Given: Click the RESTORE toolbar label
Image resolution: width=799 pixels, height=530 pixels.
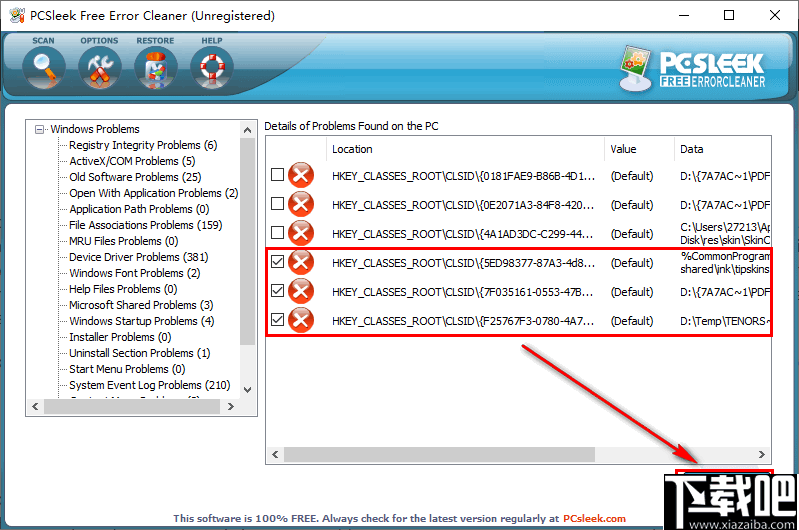Looking at the screenshot, I should coord(155,41).
